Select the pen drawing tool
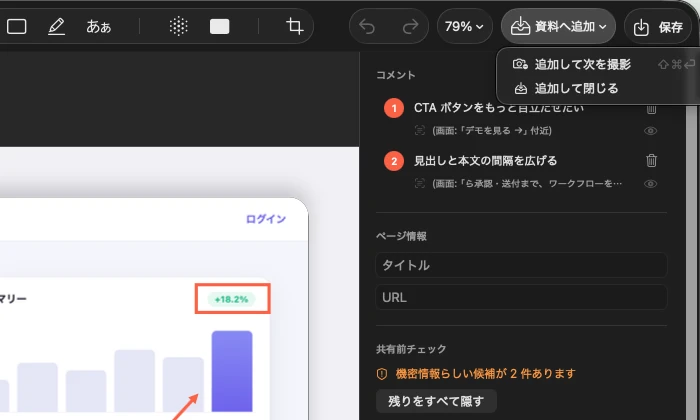This screenshot has width=700, height=420. 56,27
